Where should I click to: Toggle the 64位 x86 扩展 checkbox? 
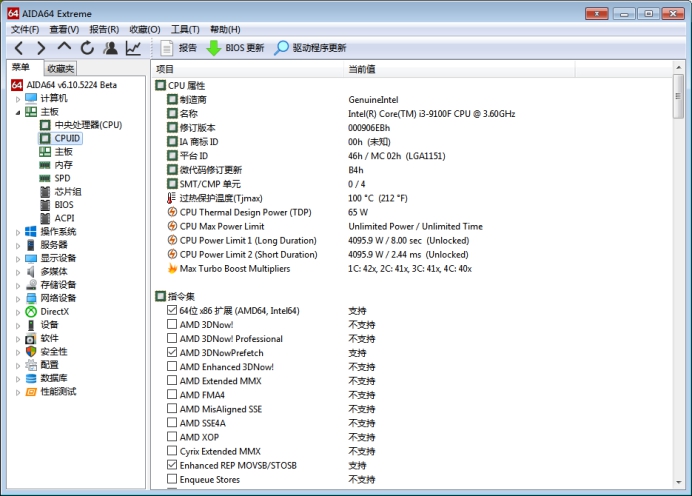tap(172, 310)
